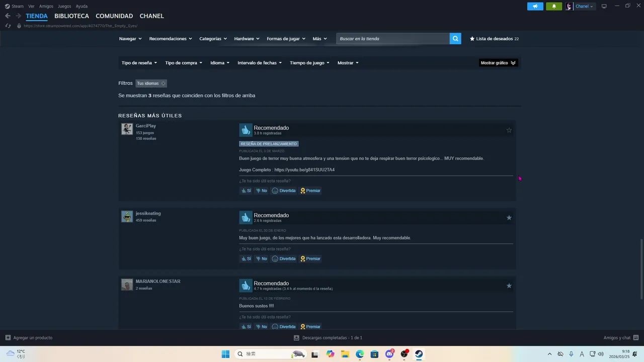This screenshot has width=644, height=362.
Task: Click GarciPlay's avatar thumbnail
Action: (x=127, y=129)
